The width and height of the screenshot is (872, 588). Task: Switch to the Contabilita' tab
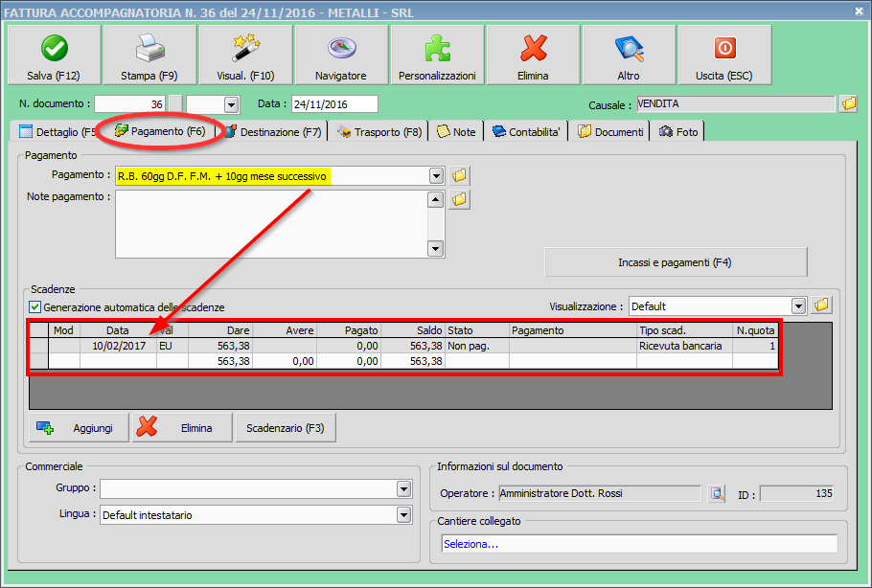pyautogui.click(x=526, y=132)
